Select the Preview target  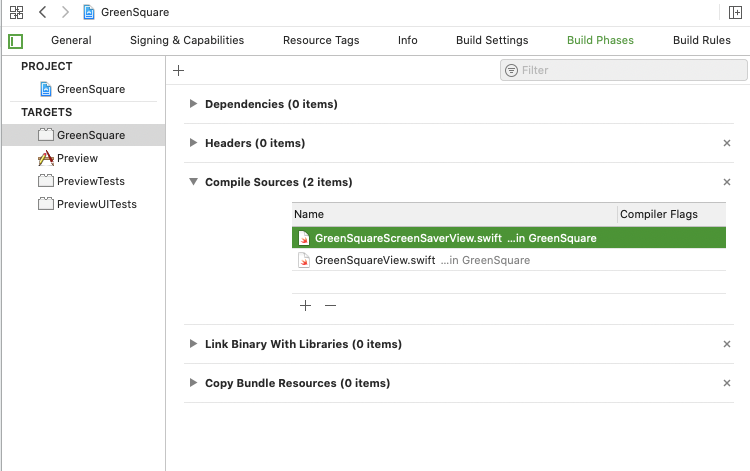click(x=77, y=158)
